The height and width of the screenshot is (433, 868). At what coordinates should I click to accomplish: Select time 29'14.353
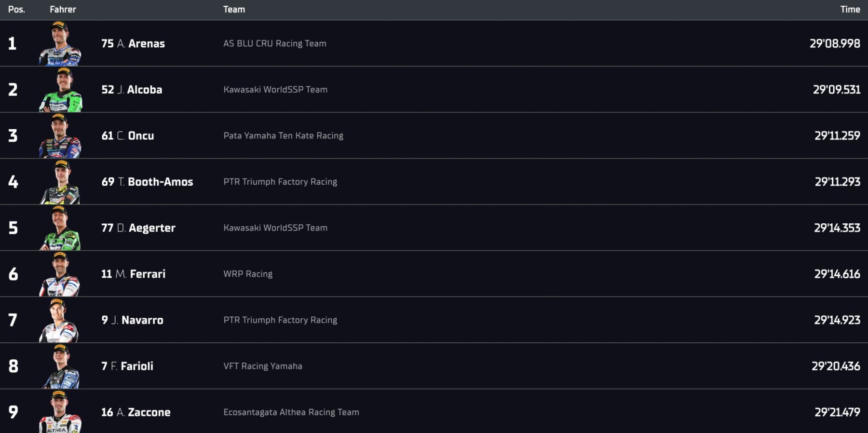point(837,228)
